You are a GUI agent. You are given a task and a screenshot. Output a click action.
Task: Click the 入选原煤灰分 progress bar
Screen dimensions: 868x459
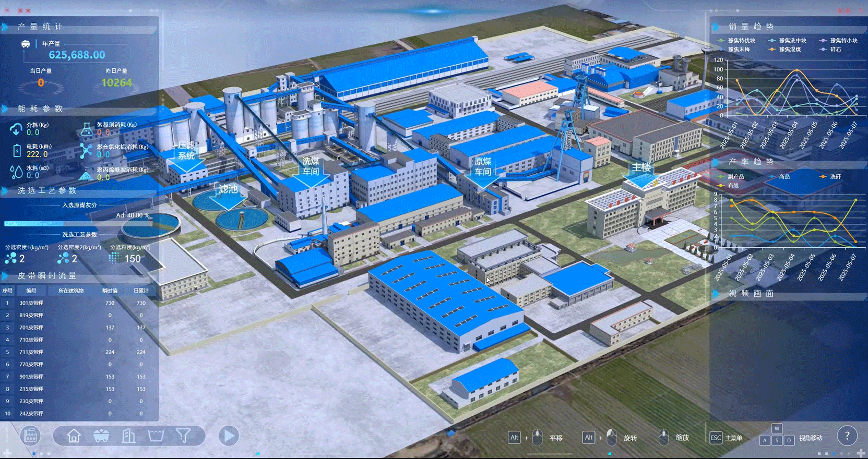click(x=78, y=223)
